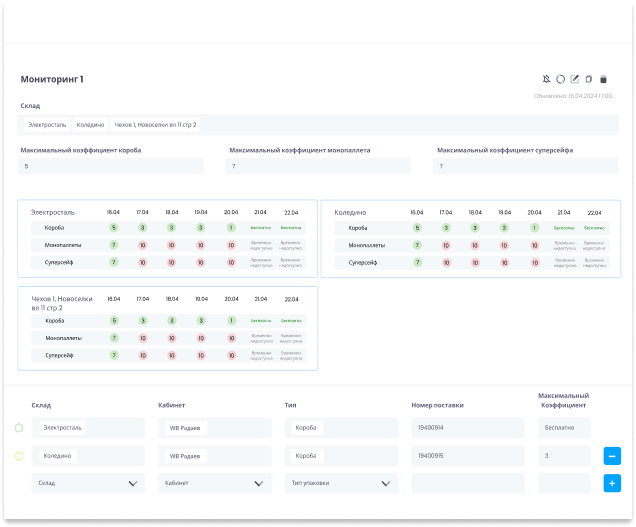Viewport: 636px width, 527px height.
Task: Add a new row with the plus button
Action: 612,483
